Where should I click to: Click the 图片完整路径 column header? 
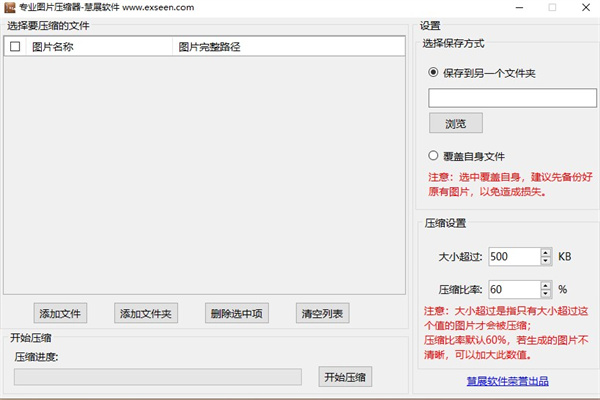tap(208, 46)
